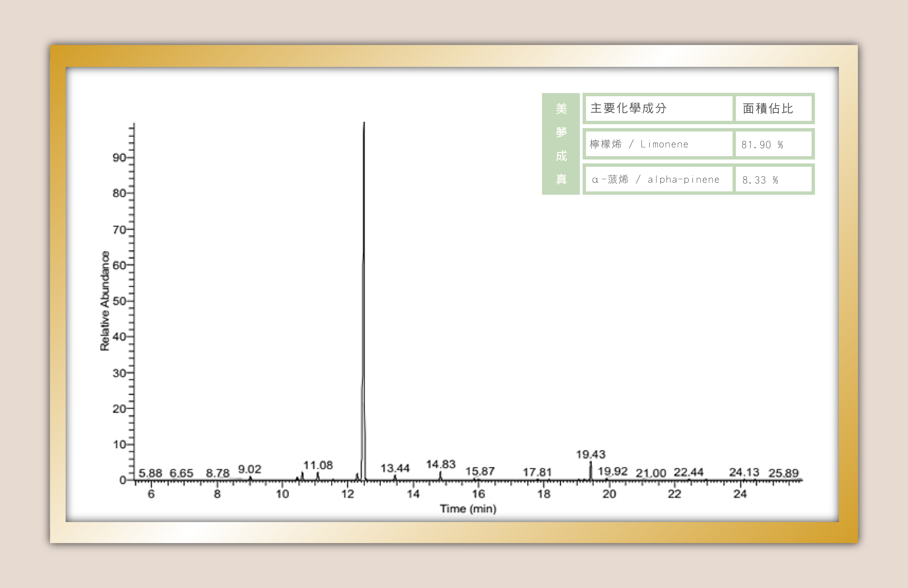Click the 19.43 peak label
The width and height of the screenshot is (908, 588).
coord(591,454)
